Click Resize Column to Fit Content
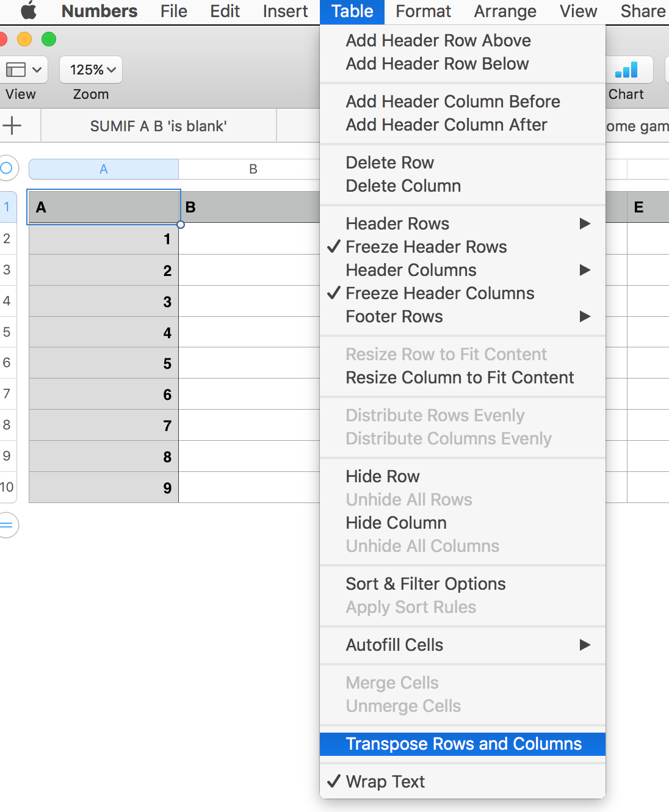669x812 pixels. (x=460, y=377)
